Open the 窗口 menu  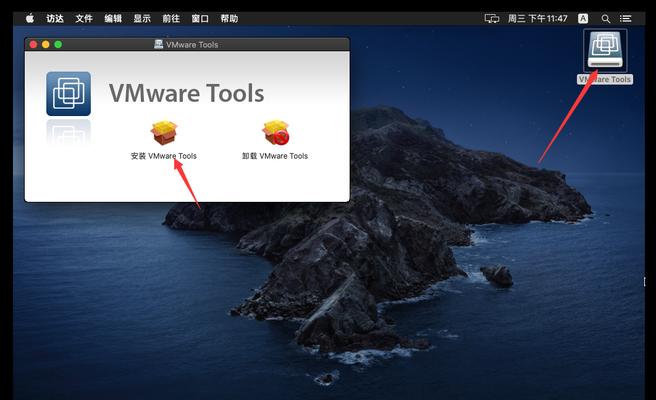pos(200,18)
